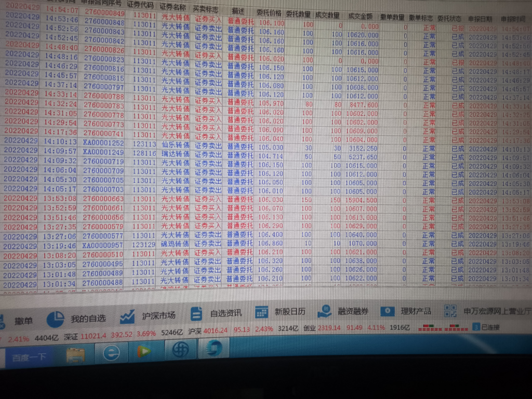Open 自选资讯 document icon

coord(196,313)
